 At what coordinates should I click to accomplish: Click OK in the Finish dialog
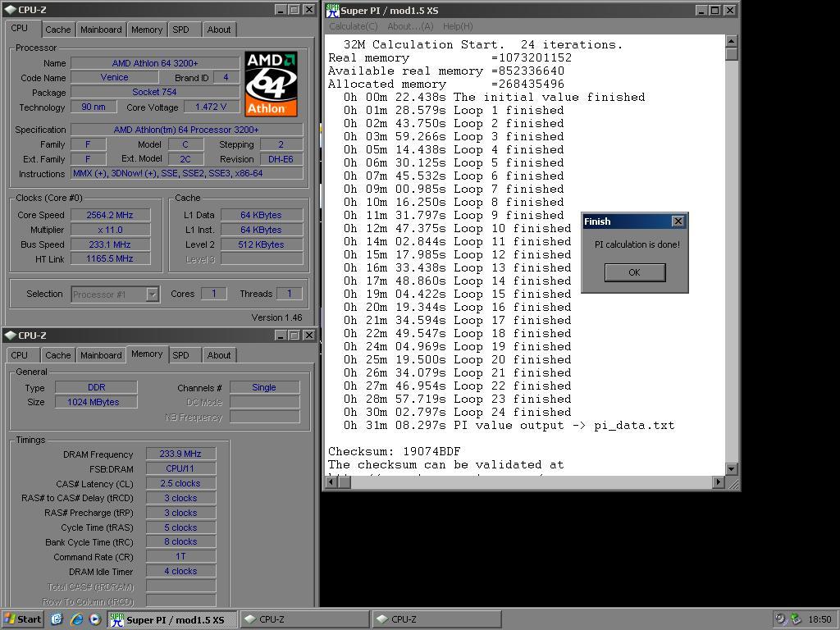point(635,272)
